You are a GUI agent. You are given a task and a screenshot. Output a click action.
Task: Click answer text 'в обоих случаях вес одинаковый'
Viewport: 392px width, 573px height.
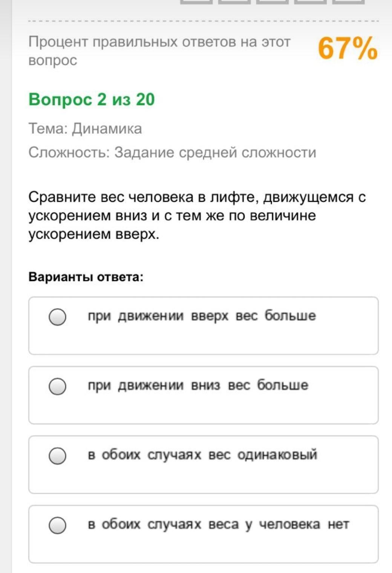pyautogui.click(x=202, y=455)
